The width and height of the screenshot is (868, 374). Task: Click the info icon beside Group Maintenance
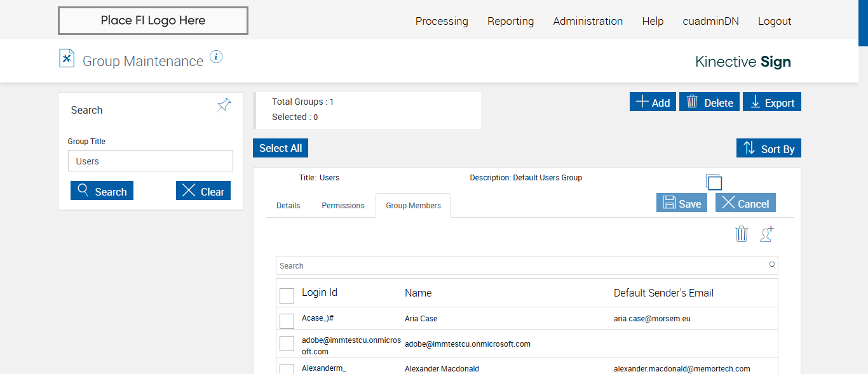click(216, 57)
